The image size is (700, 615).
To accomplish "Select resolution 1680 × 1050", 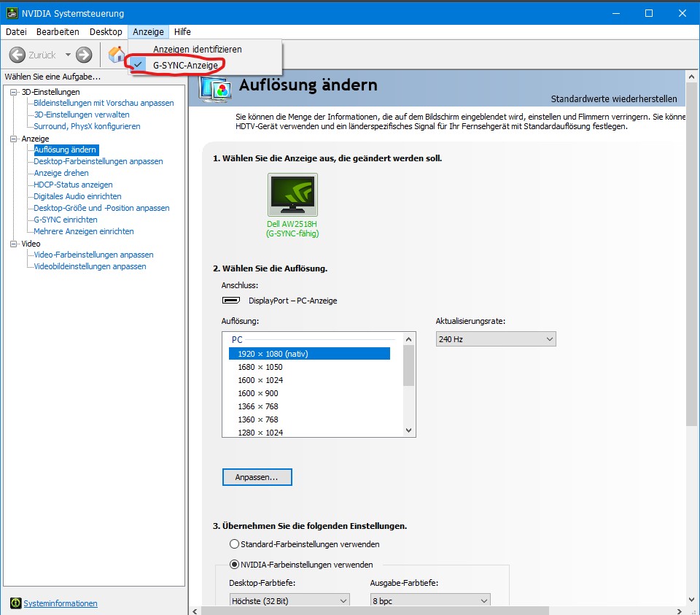I will click(260, 367).
